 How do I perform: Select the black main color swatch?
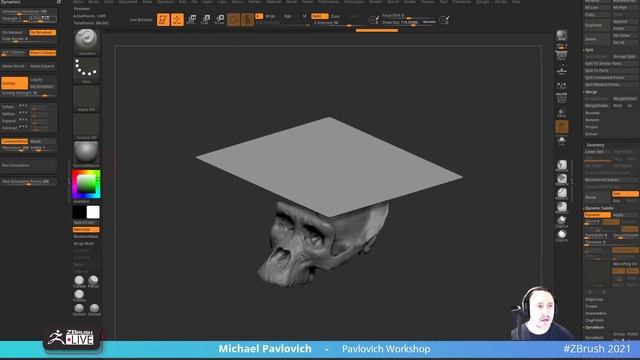click(79, 212)
